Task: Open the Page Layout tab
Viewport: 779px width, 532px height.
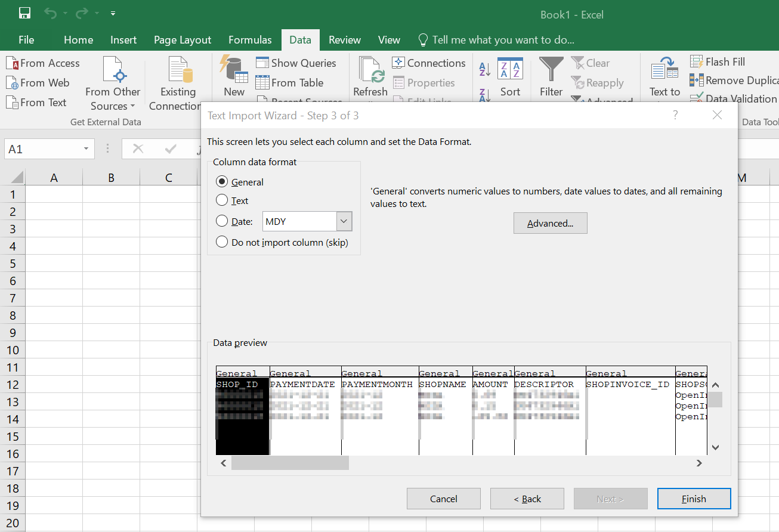Action: (x=182, y=40)
